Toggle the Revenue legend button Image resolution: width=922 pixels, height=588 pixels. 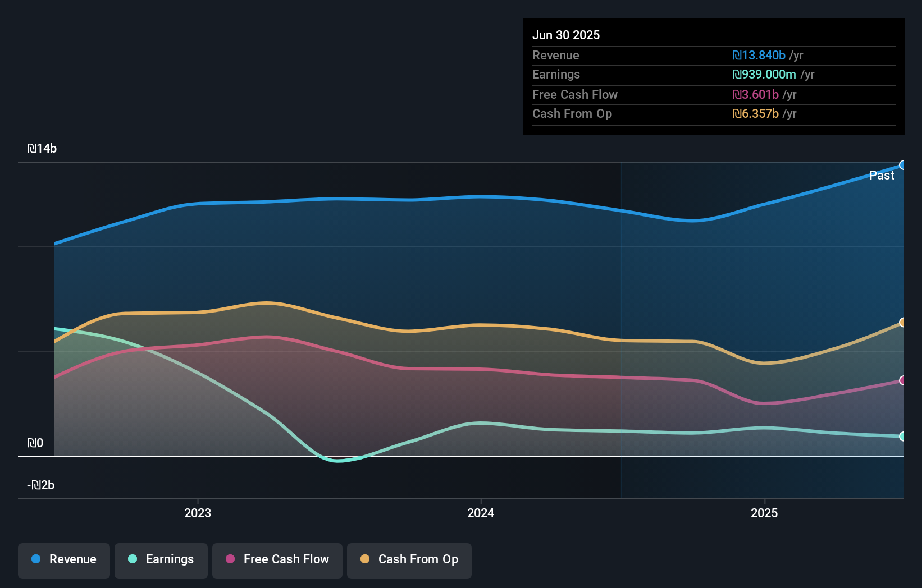pyautogui.click(x=64, y=561)
